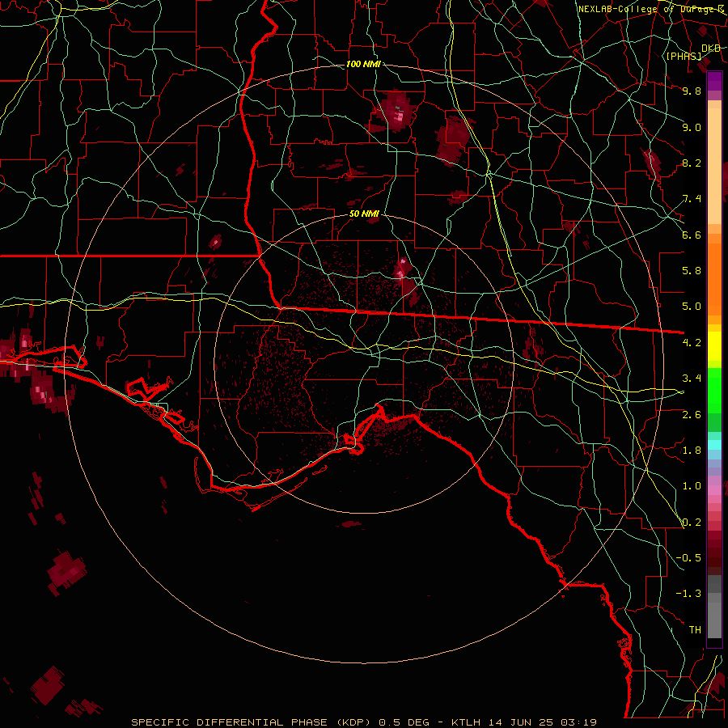Click the 9.0 value on the color scale

click(692, 127)
